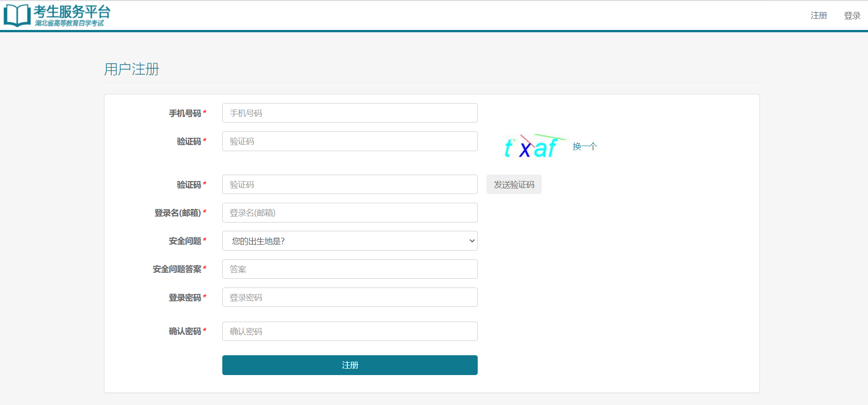This screenshot has height=405, width=868.
Task: Click the 手机号码 field label
Action: pyautogui.click(x=185, y=113)
